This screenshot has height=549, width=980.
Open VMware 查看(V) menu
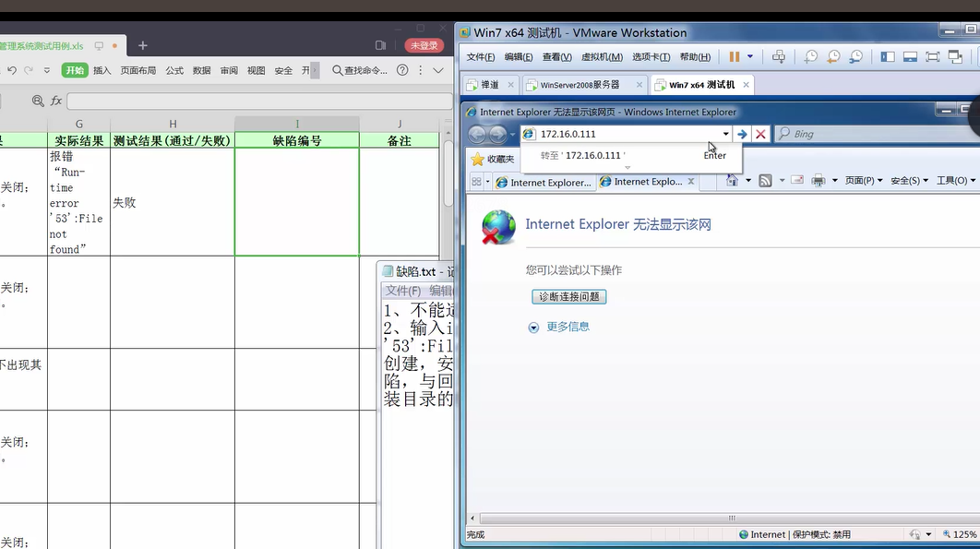pyautogui.click(x=556, y=57)
